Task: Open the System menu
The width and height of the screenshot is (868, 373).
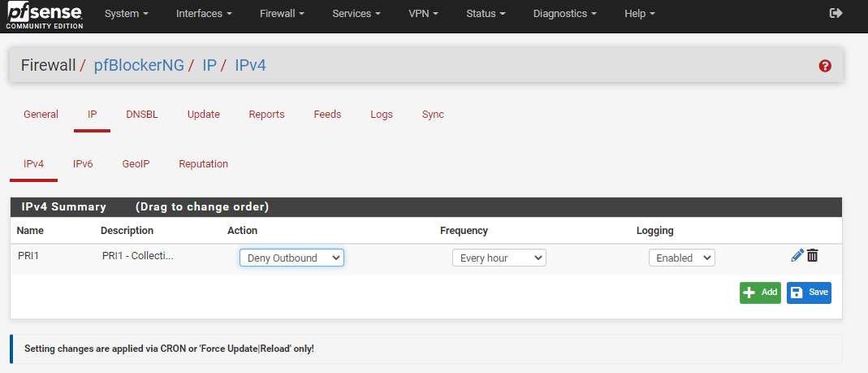Action: tap(127, 14)
